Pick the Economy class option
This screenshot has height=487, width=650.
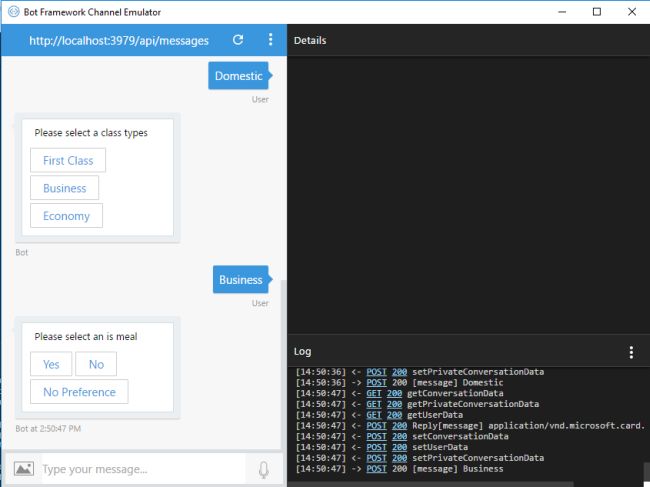click(x=66, y=216)
